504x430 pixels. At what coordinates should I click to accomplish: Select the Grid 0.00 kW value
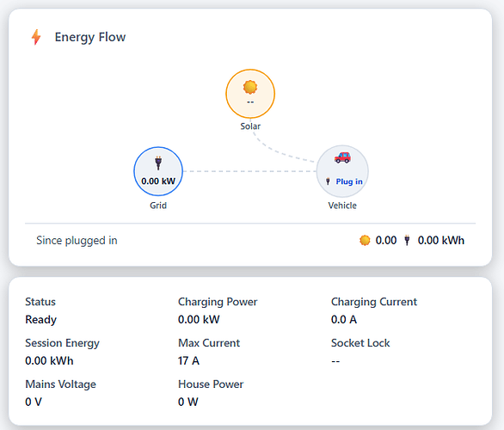[x=158, y=181]
